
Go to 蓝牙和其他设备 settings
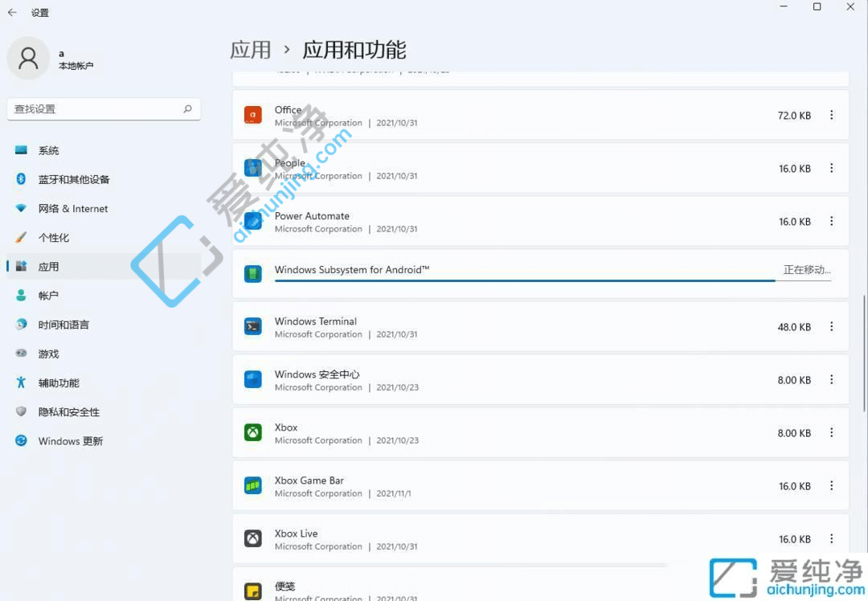[104, 178]
